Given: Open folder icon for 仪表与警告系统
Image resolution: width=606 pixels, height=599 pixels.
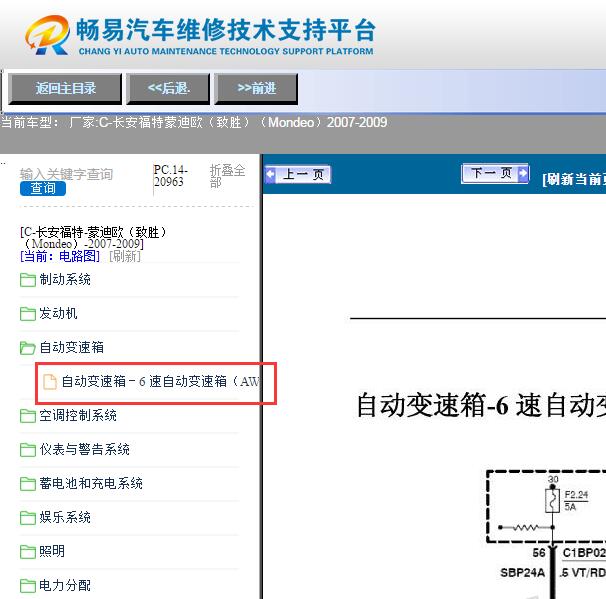Looking at the screenshot, I should (28, 450).
